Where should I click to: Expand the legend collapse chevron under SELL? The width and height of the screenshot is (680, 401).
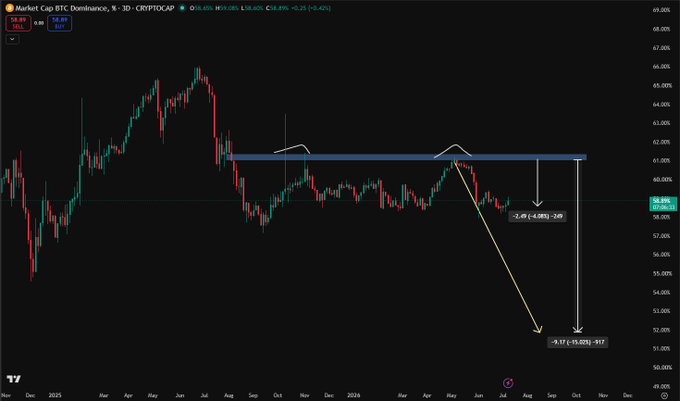(x=12, y=39)
